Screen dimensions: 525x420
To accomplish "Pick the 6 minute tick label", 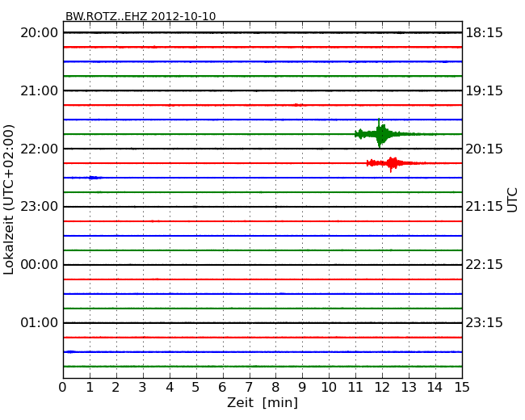I will pyautogui.click(x=222, y=388).
